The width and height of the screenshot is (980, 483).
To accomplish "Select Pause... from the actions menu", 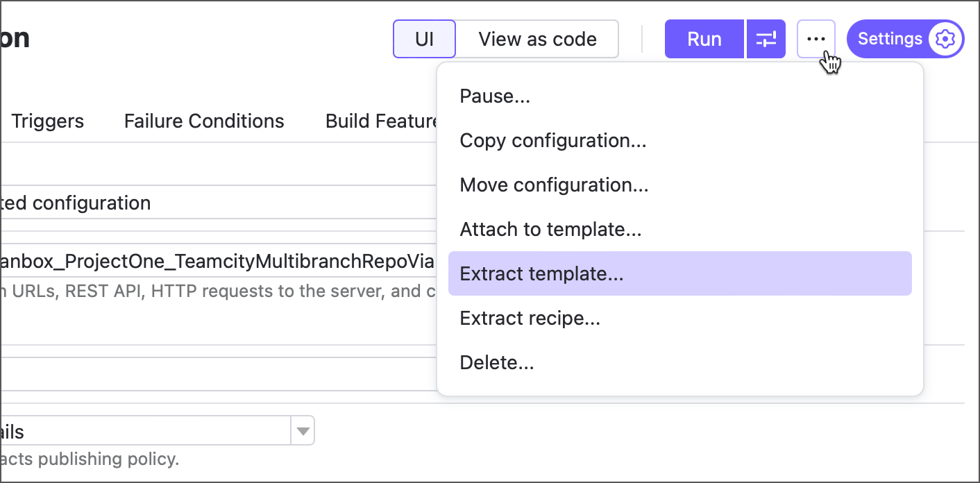I will click(495, 96).
